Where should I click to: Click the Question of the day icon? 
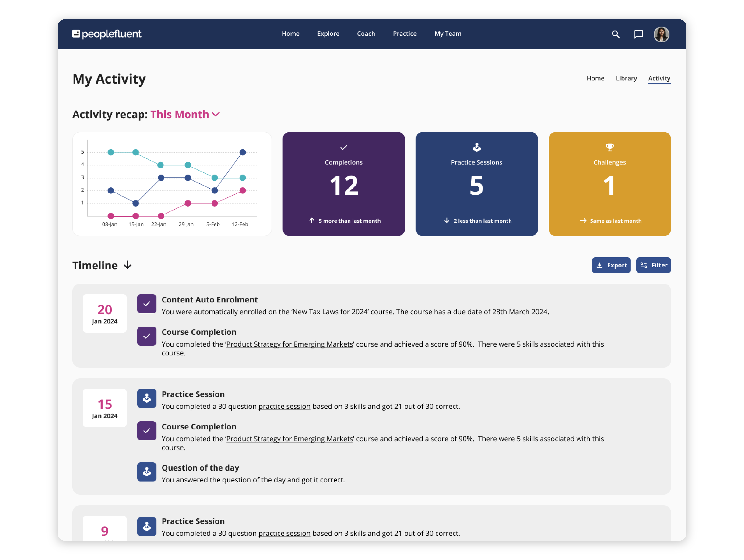click(x=147, y=472)
